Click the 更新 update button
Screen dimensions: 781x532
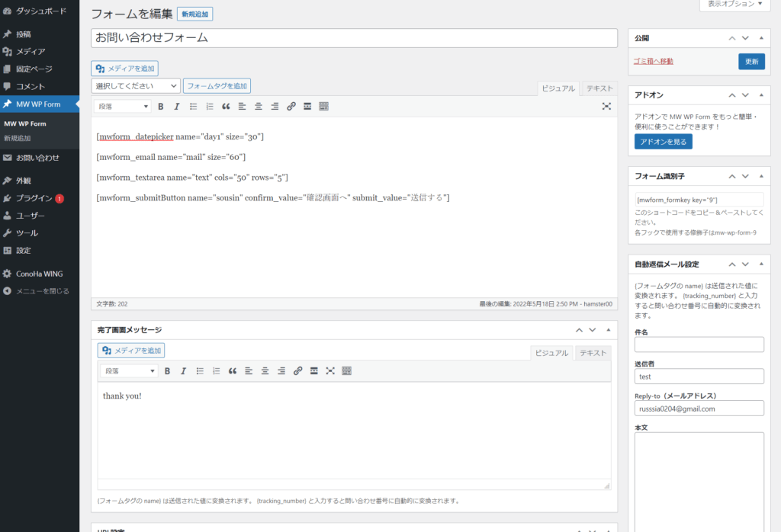tap(751, 62)
